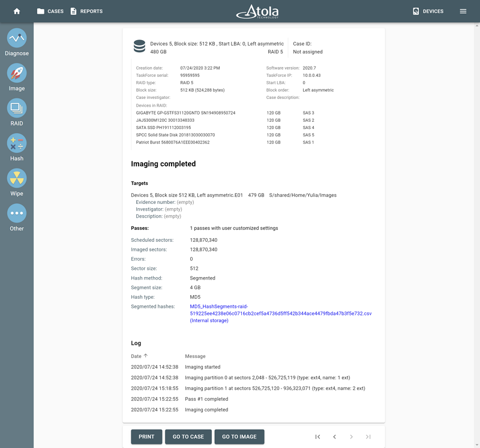Jump to the first report

coord(318,437)
